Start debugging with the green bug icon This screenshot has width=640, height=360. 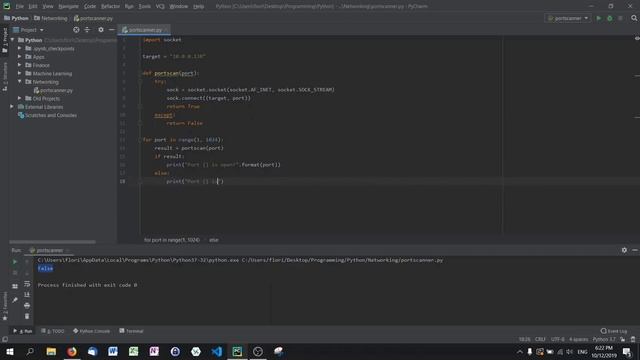(x=610, y=18)
